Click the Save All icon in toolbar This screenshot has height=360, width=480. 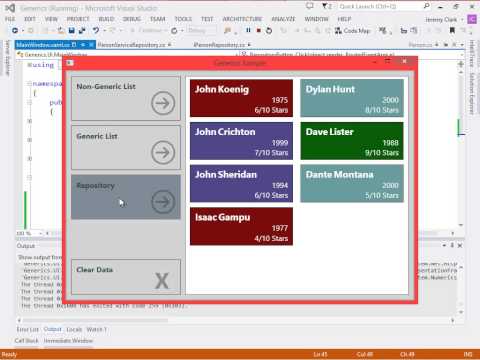pyautogui.click(x=82, y=30)
